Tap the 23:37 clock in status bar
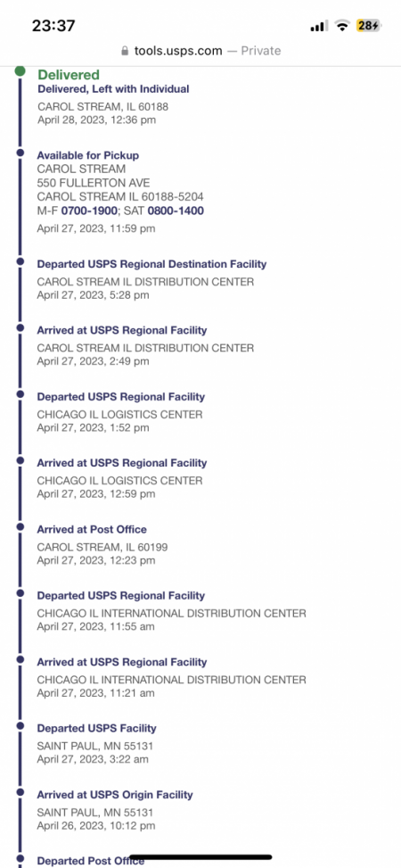Image resolution: width=401 pixels, height=868 pixels. (x=53, y=26)
